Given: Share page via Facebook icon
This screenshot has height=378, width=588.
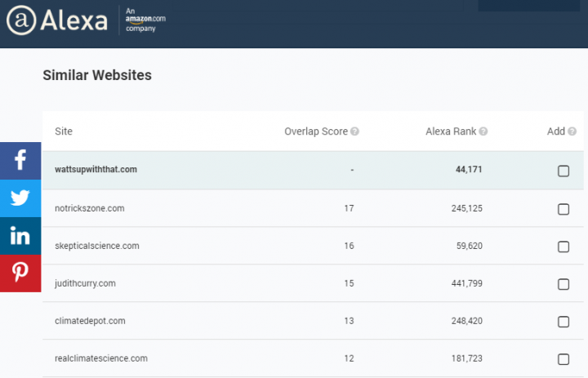Looking at the screenshot, I should click(20, 161).
